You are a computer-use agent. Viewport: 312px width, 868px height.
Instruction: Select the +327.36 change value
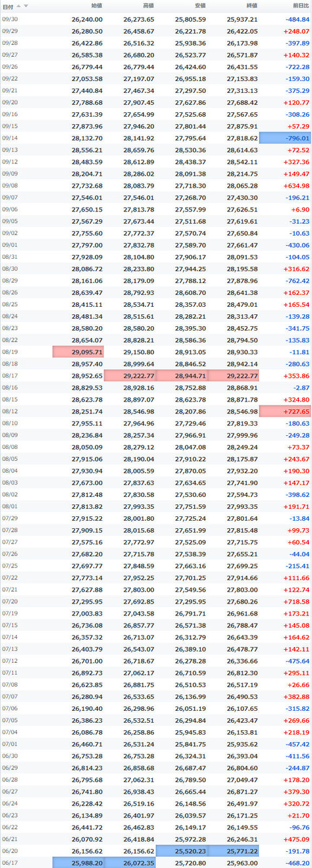pyautogui.click(x=295, y=162)
